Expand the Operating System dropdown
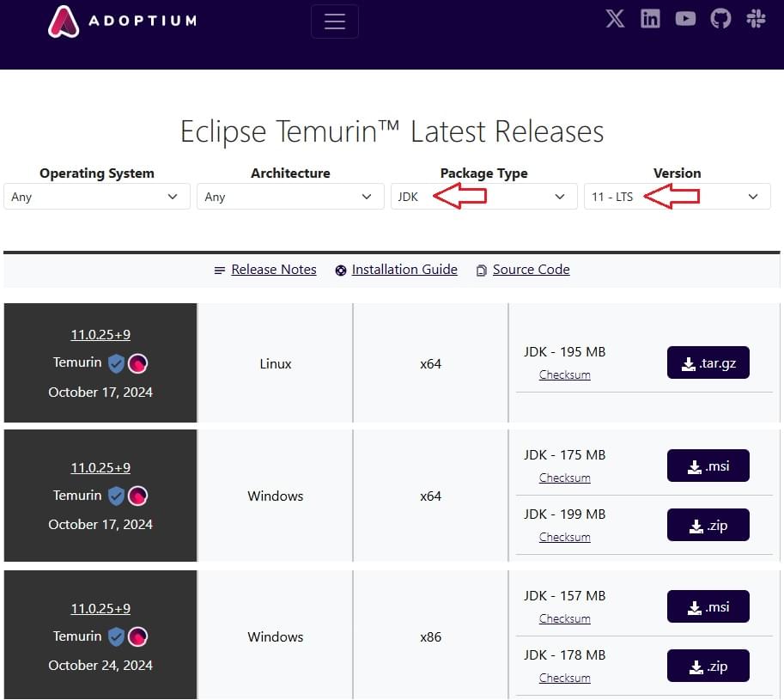The width and height of the screenshot is (784, 700). (x=96, y=197)
